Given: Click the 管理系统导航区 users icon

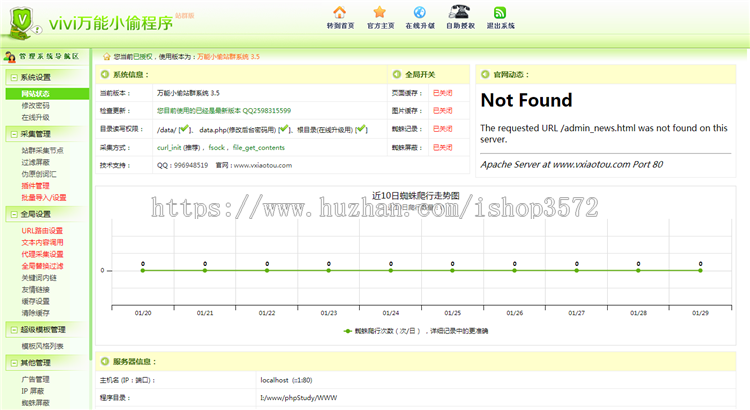Looking at the screenshot, I should 9,56.
